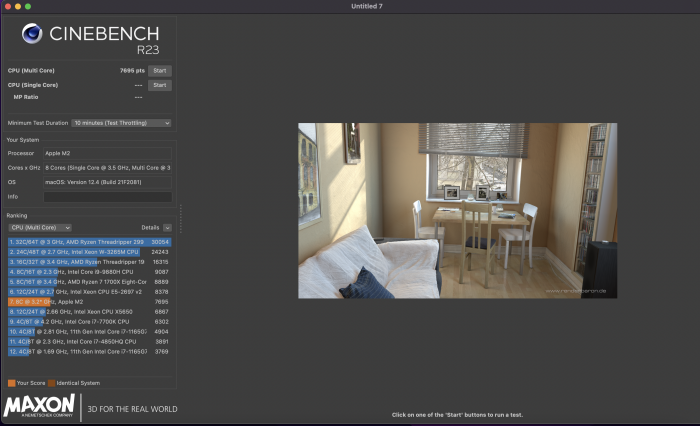
Task: Select the Intel Xeon CPU X5650 ranking row
Action: (89, 312)
